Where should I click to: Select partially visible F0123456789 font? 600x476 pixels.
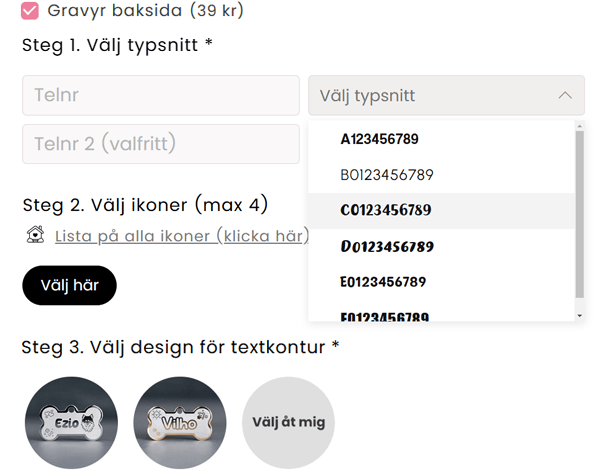pyautogui.click(x=385, y=316)
